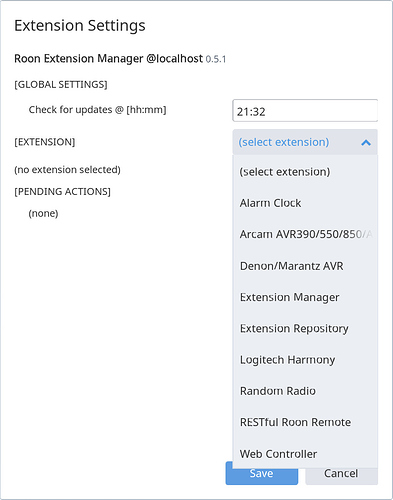Select Logitech Harmony extension
Image resolution: width=393 pixels, height=500 pixels.
point(305,360)
